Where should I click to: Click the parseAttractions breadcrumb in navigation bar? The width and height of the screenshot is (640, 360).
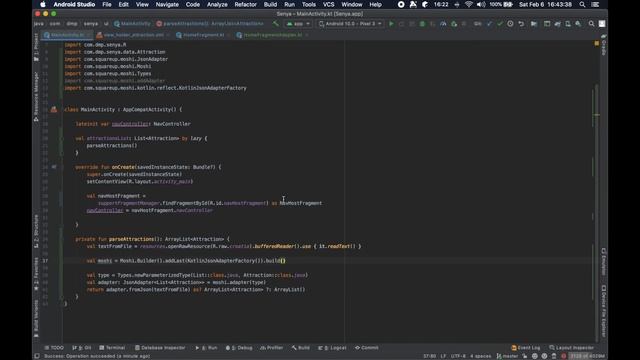tap(210, 24)
